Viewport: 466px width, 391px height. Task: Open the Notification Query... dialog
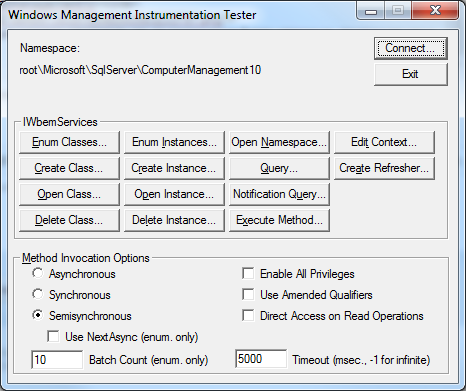[279, 194]
